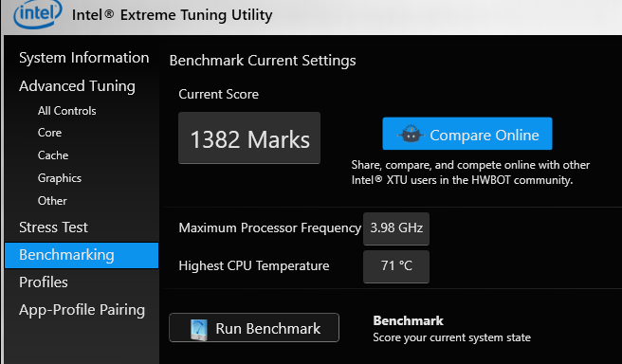Select All Controls under Advanced Tuning
Screen dimensions: 622x364
(x=66, y=111)
